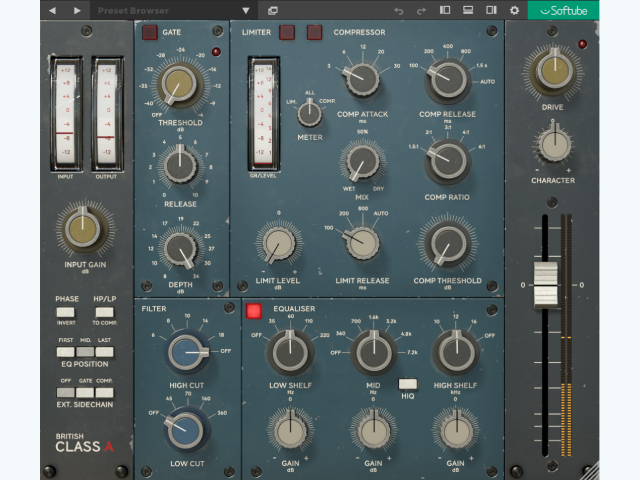Click the gate RELEASE knob
This screenshot has height=480, width=640.
click(180, 165)
